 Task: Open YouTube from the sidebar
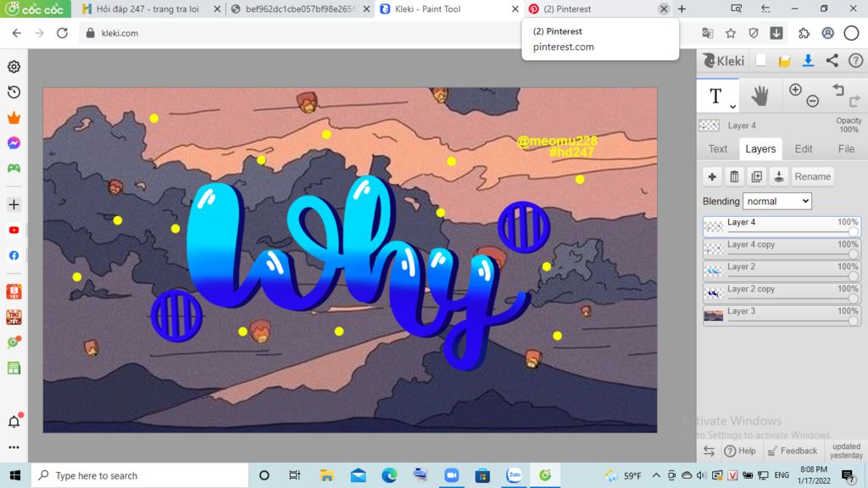[x=14, y=230]
